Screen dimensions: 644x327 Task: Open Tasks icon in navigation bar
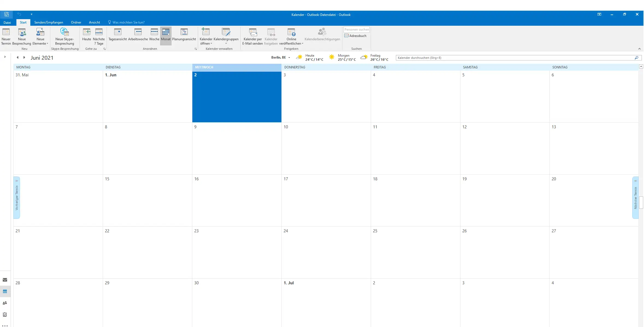(5, 314)
